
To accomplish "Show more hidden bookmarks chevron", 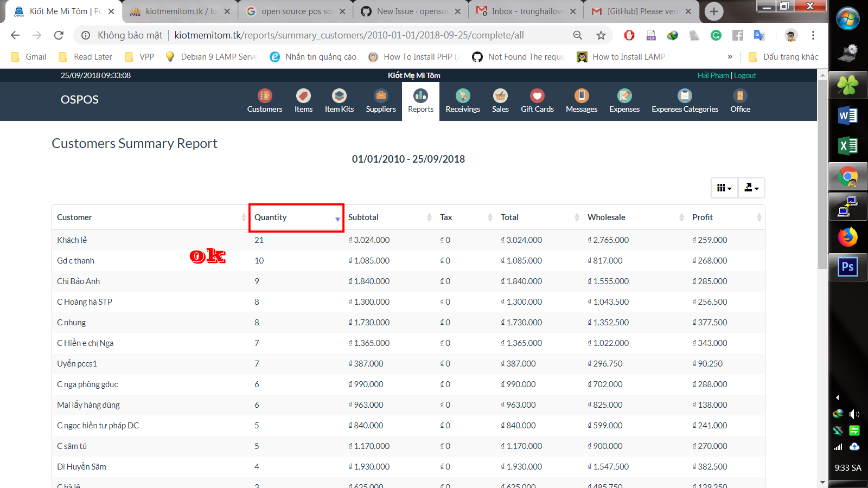I will (730, 57).
